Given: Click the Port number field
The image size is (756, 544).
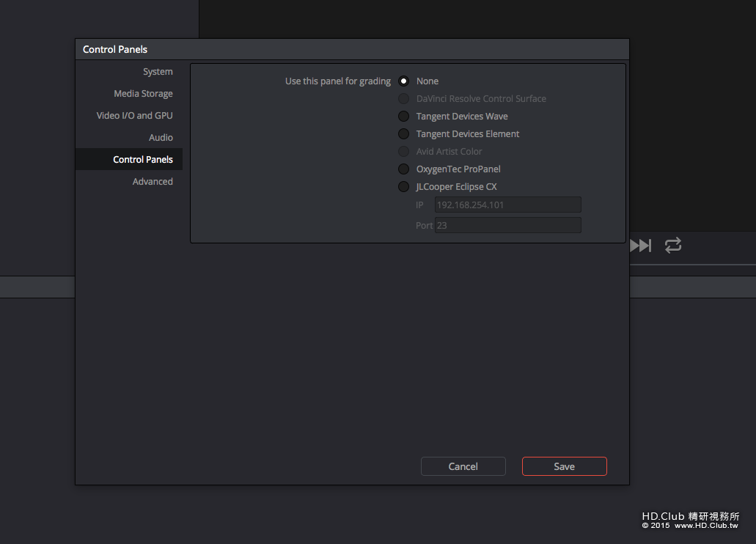Looking at the screenshot, I should pyautogui.click(x=508, y=225).
